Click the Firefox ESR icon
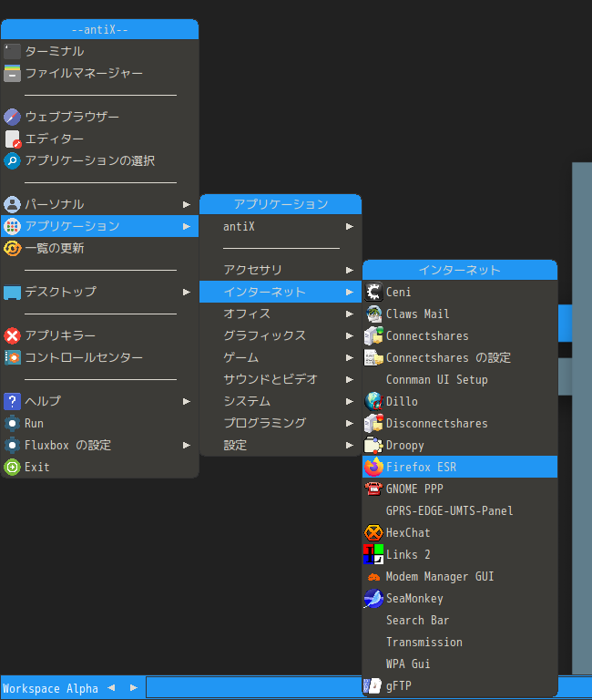Image resolution: width=592 pixels, height=700 pixels. 373,467
